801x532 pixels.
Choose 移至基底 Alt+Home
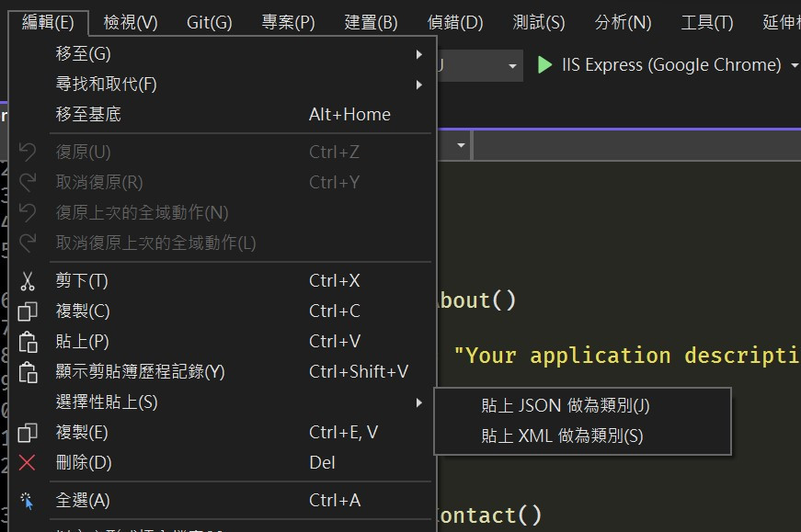pyautogui.click(x=223, y=114)
